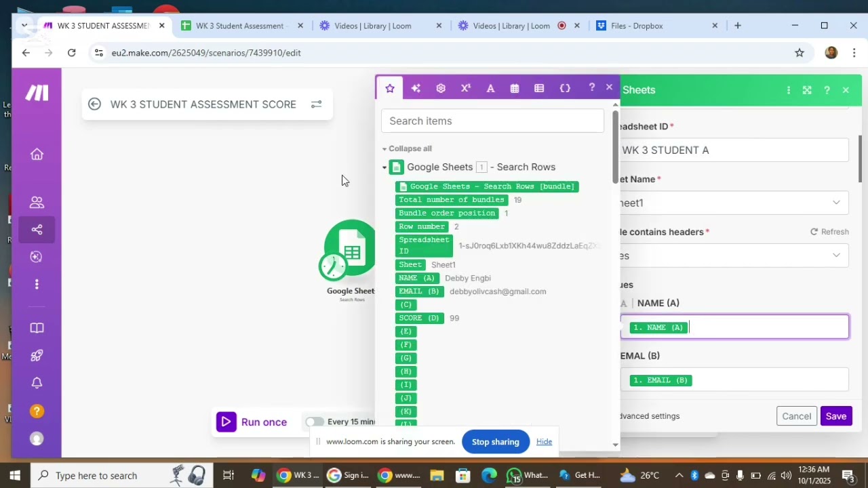Screen dimensions: 868x488
Task: Click the Save button
Action: [836, 416]
